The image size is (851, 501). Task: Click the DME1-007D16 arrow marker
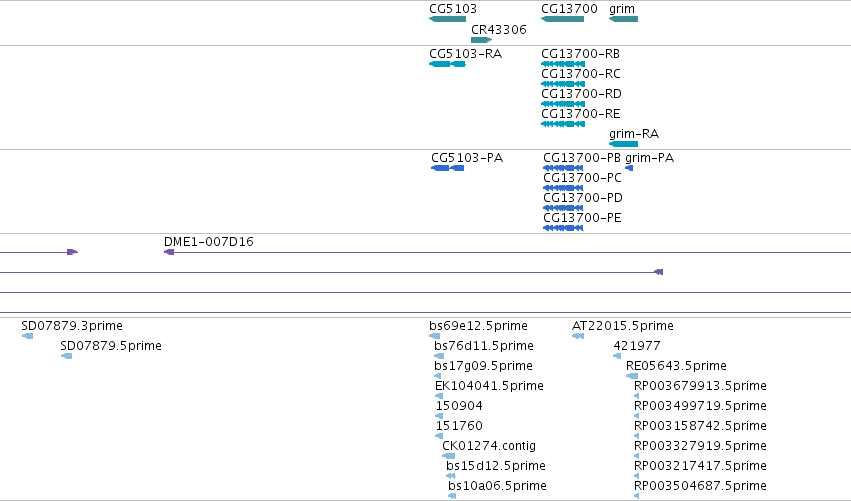[x=169, y=252]
